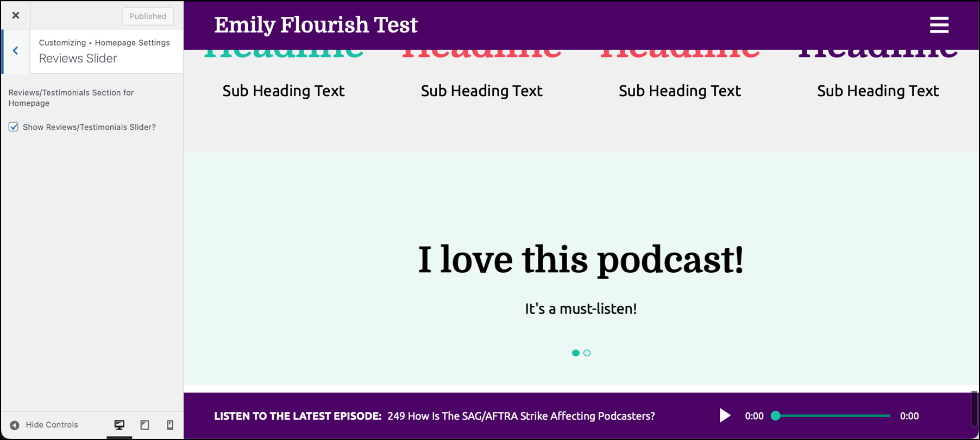Switch to desktop preview device icon
This screenshot has width=980, height=440.
120,425
